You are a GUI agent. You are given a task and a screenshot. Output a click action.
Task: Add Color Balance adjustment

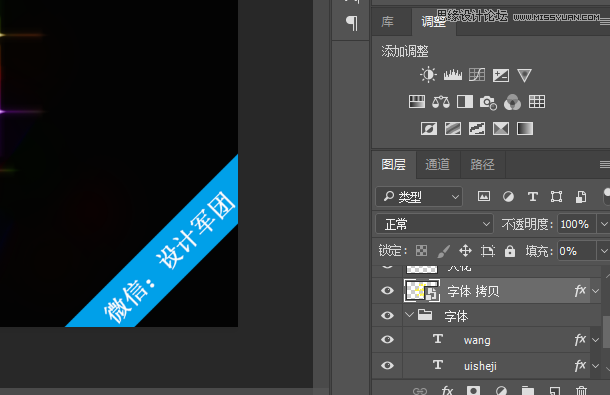tap(441, 102)
